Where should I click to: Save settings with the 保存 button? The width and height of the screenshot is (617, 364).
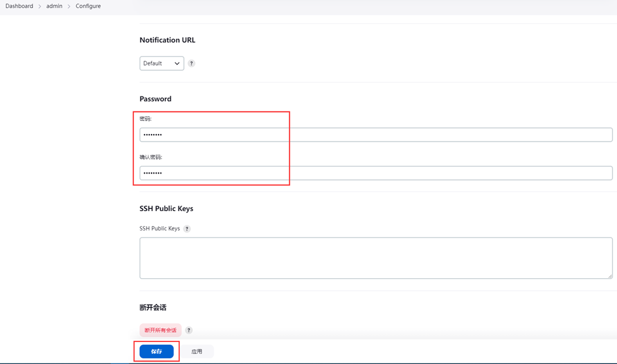coord(157,351)
